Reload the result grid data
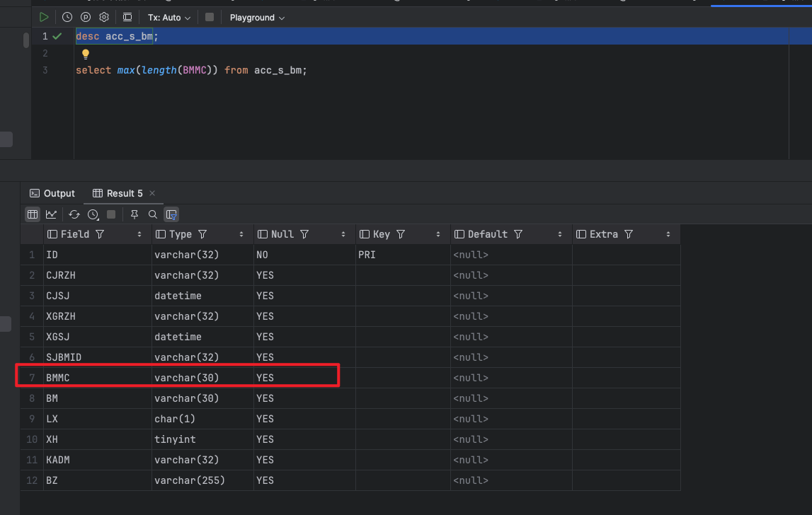 tap(74, 214)
